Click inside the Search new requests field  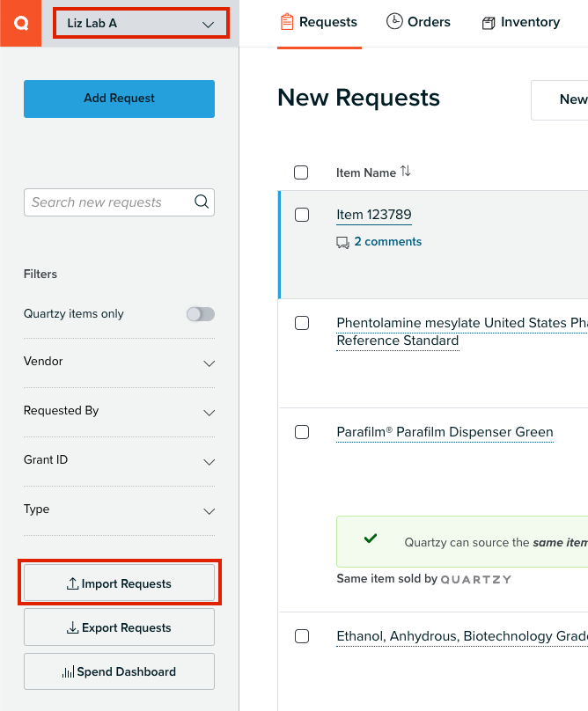[x=106, y=202]
